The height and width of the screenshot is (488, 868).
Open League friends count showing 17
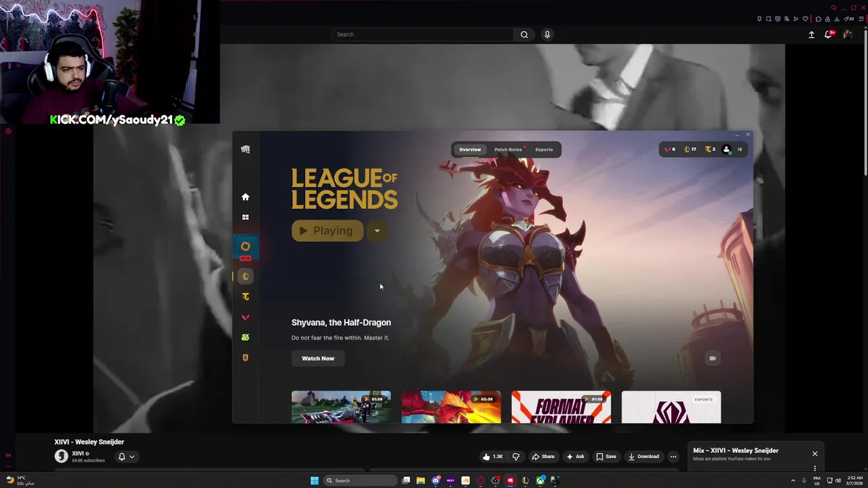click(x=690, y=149)
